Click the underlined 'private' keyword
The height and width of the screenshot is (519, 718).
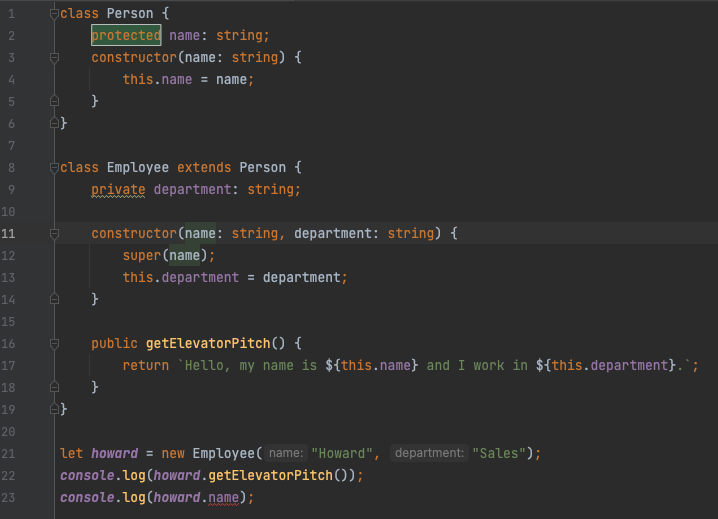click(x=118, y=189)
